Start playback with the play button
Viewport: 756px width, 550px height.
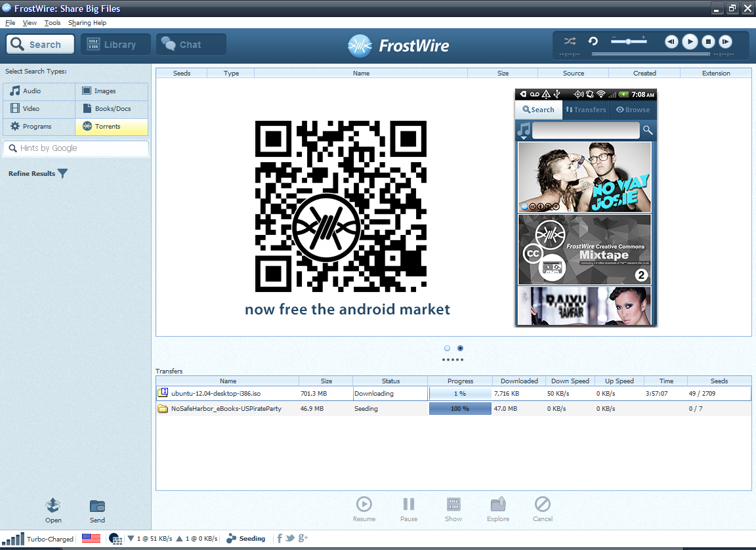click(x=690, y=42)
